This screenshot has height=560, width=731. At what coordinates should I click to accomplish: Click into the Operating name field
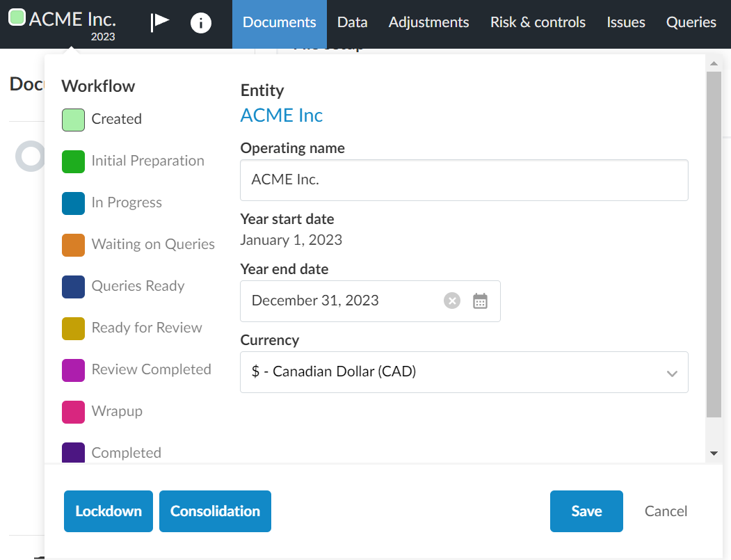[464, 180]
